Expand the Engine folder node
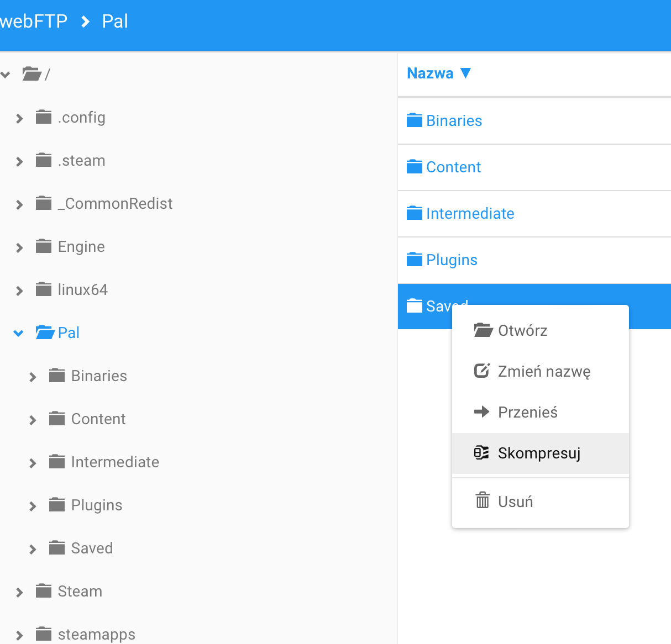The image size is (671, 644). (x=19, y=247)
